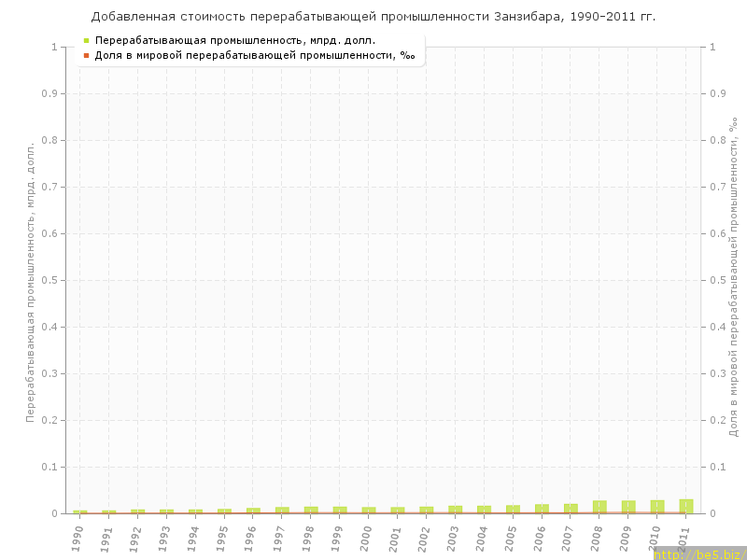Click the left vertical axis title
Screen dimensions: 747x560
tap(30, 280)
